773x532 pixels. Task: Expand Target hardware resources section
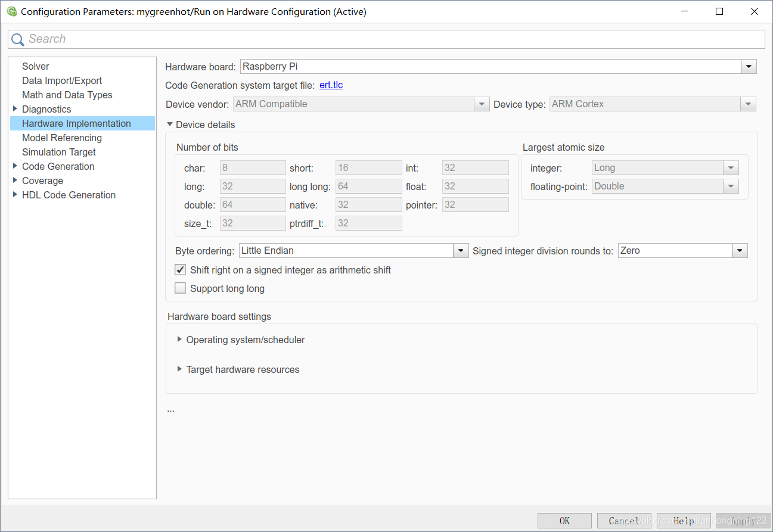click(179, 369)
